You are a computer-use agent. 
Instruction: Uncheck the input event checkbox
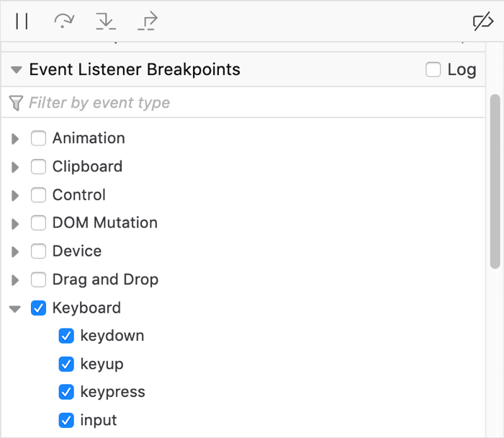point(66,421)
